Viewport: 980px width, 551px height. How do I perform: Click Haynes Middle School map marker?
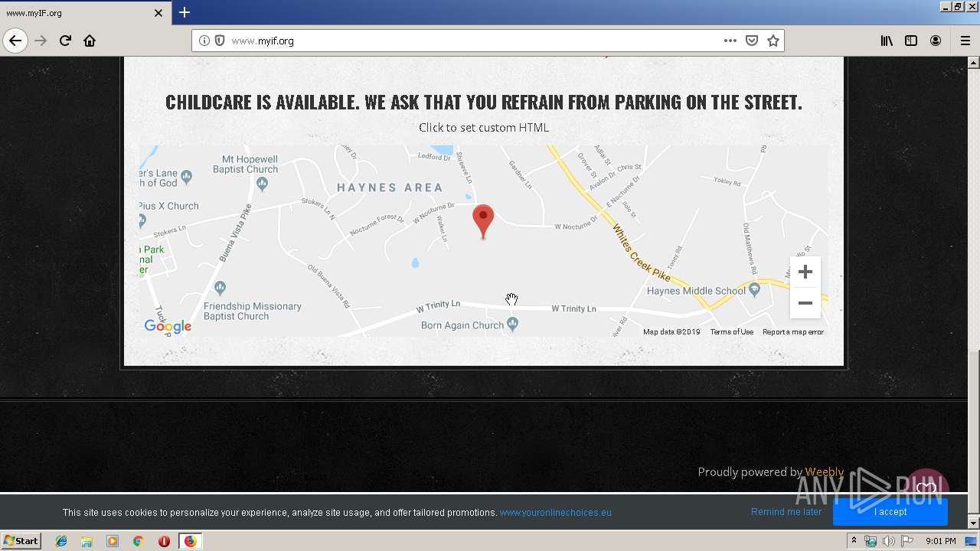(755, 289)
